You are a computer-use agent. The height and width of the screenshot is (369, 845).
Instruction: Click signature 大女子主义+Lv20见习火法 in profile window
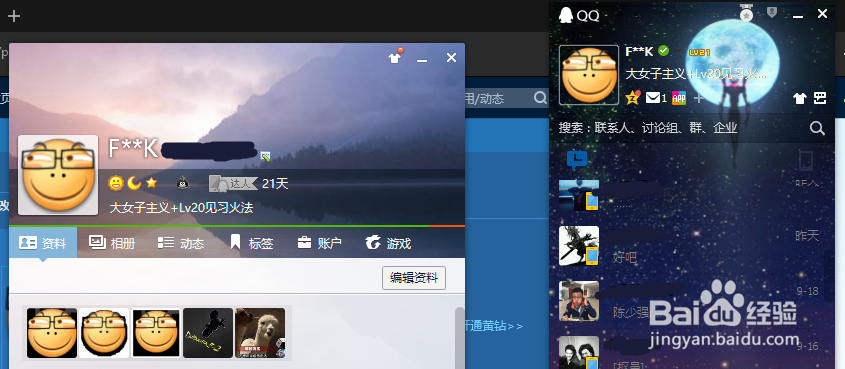coord(182,207)
